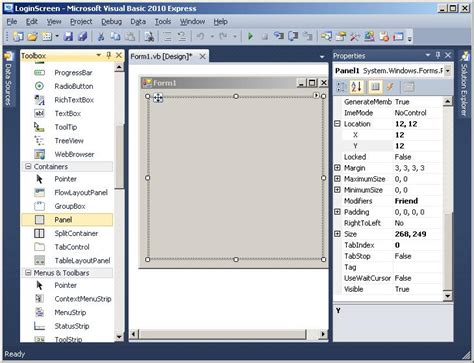Expand the Padding property node
The height and width of the screenshot is (363, 474).
click(337, 212)
